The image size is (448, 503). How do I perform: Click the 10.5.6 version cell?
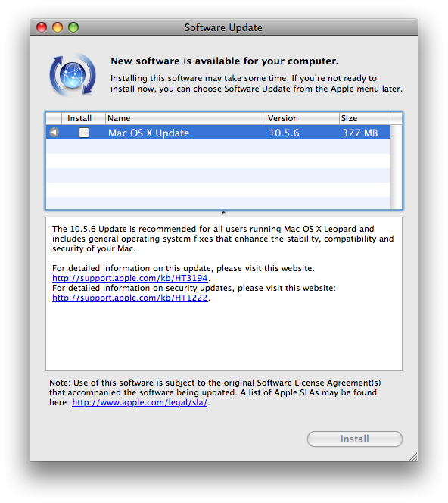pos(285,133)
